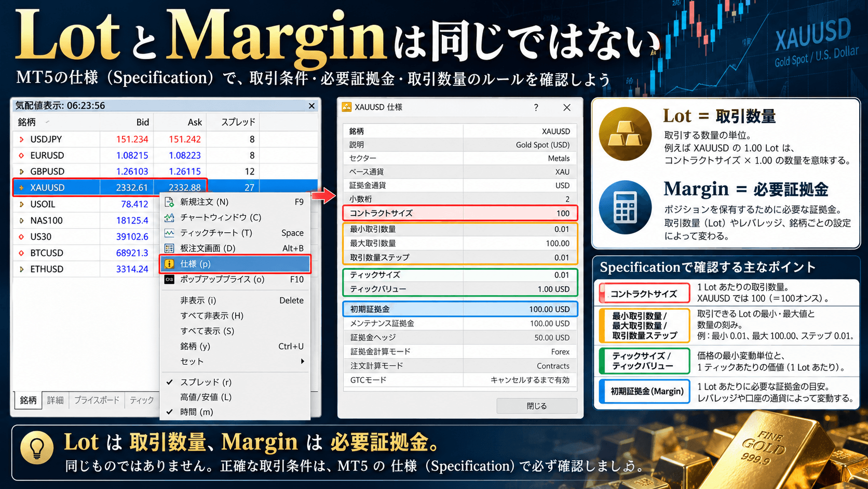The height and width of the screenshot is (489, 868).
Task: Open 銘柄 (y) from the context menu
Action: tap(236, 346)
